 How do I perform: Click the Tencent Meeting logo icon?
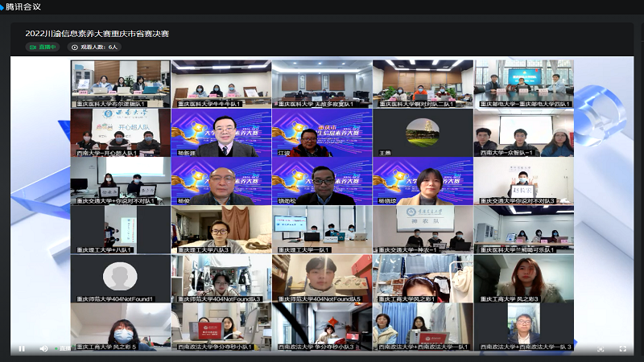click(x=2, y=7)
